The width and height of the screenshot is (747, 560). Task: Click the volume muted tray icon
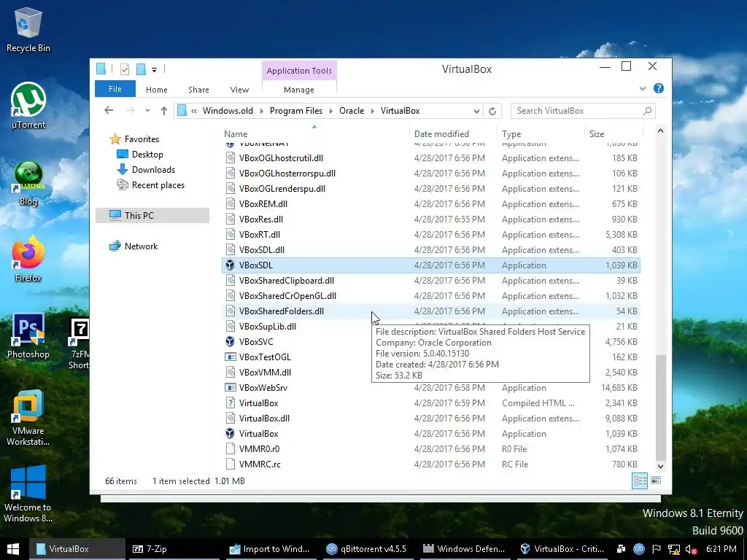(691, 549)
